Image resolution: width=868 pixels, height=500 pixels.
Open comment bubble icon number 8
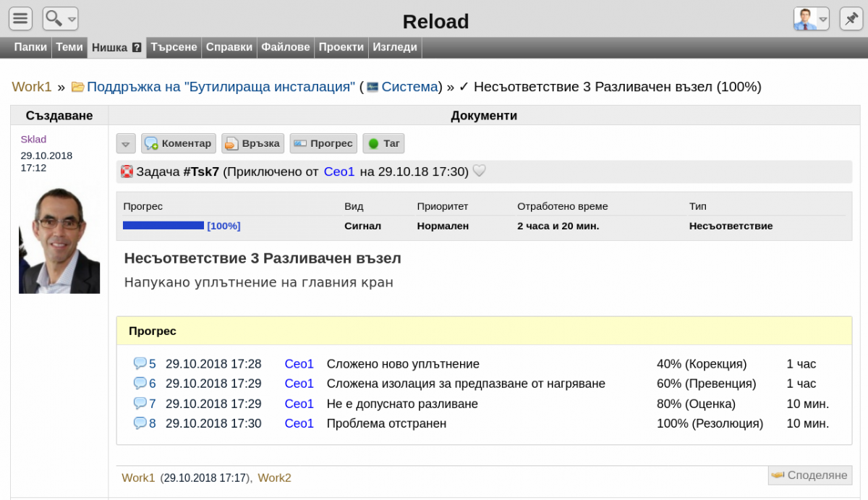pyautogui.click(x=140, y=423)
